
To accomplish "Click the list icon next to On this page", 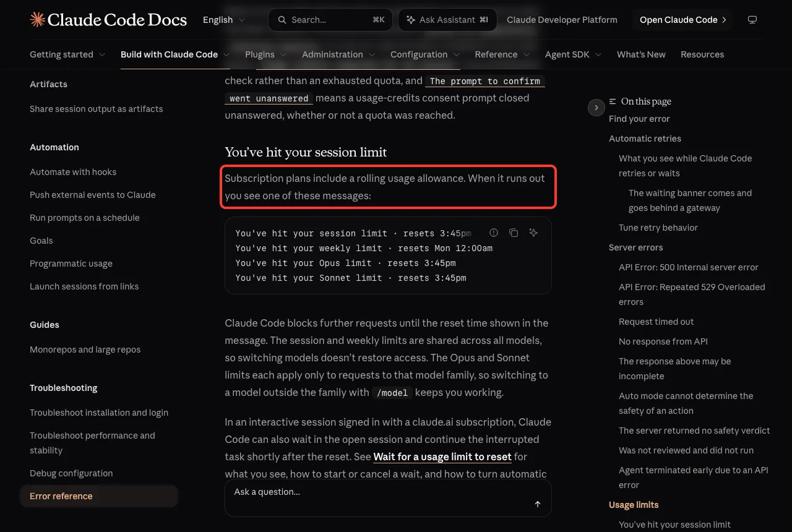I will click(613, 101).
